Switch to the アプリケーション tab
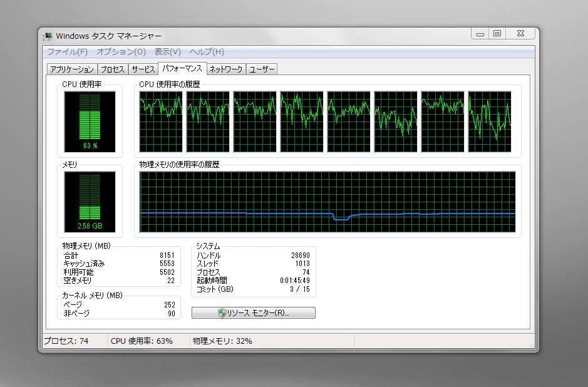This screenshot has width=588, height=387. (x=72, y=70)
